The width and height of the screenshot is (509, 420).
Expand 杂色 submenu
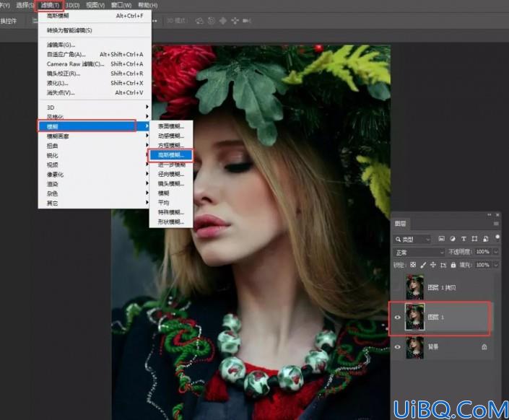[x=95, y=194]
